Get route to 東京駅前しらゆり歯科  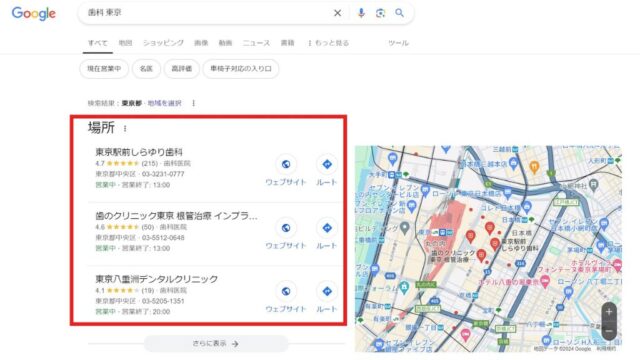(x=327, y=164)
